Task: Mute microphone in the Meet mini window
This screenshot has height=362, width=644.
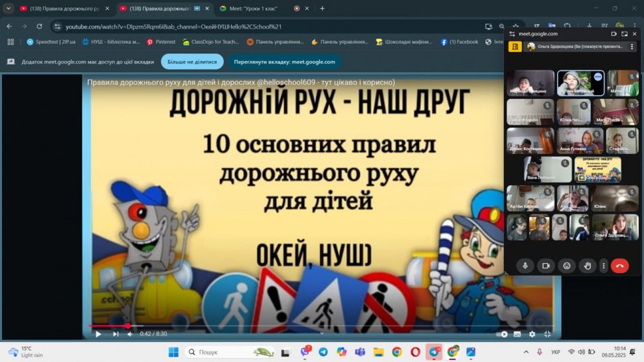Action: click(x=525, y=266)
